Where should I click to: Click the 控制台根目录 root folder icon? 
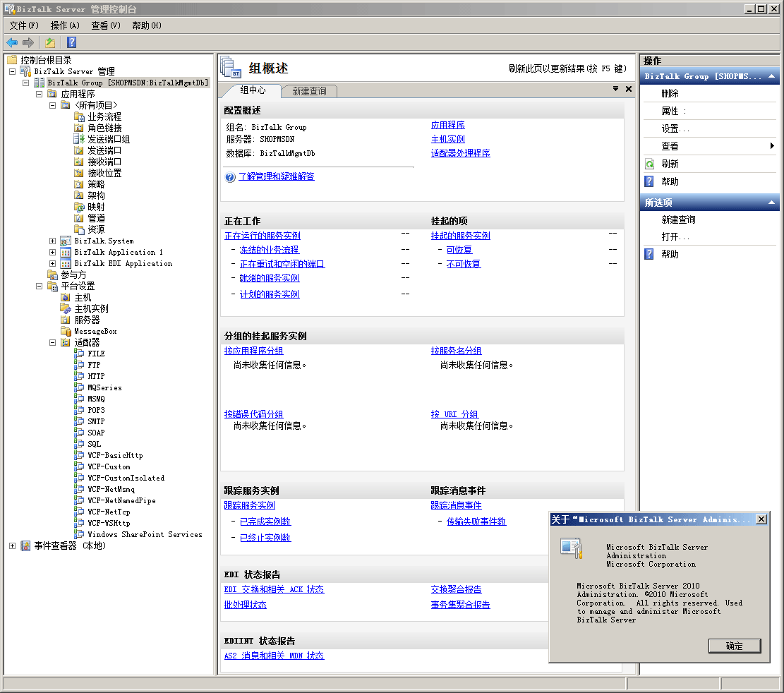[12, 60]
